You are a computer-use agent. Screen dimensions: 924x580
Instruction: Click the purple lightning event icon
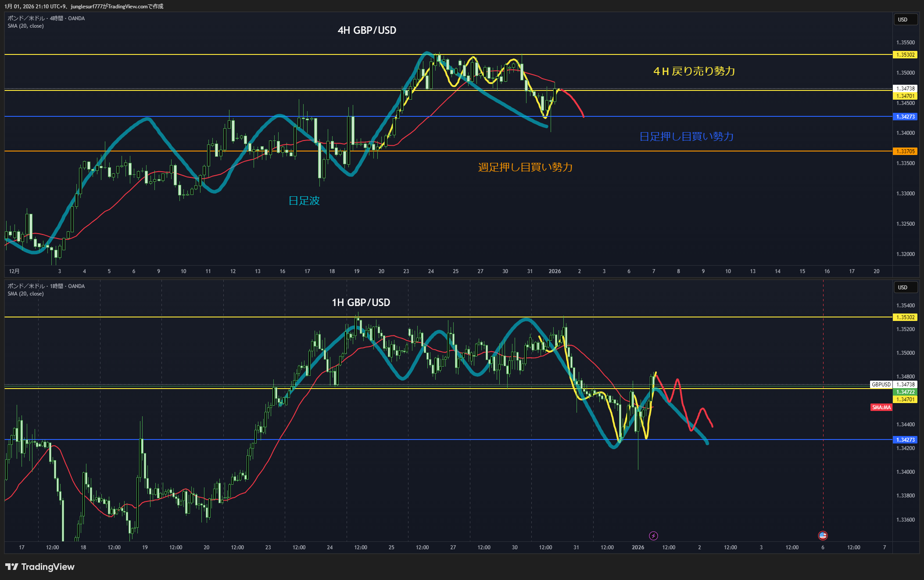tap(653, 536)
